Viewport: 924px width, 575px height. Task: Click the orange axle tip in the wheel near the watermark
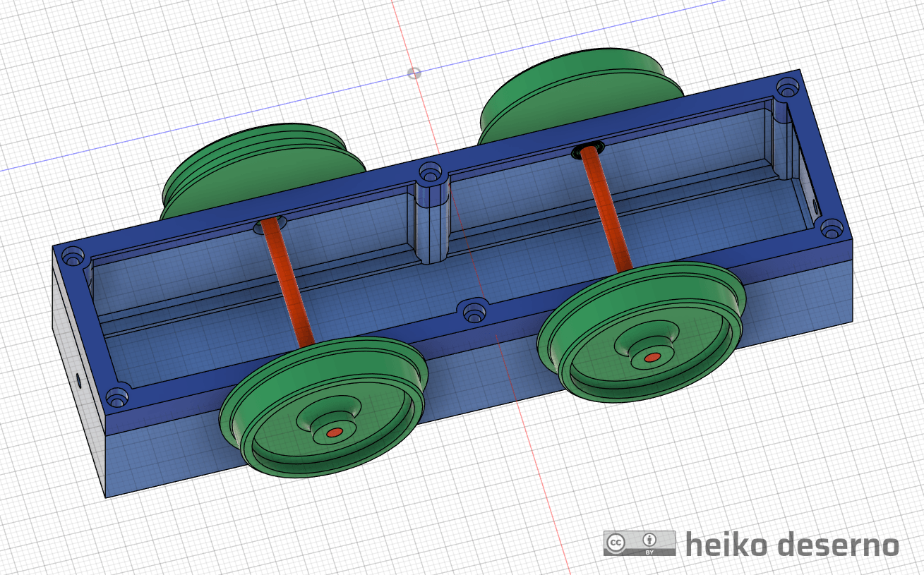(x=649, y=357)
